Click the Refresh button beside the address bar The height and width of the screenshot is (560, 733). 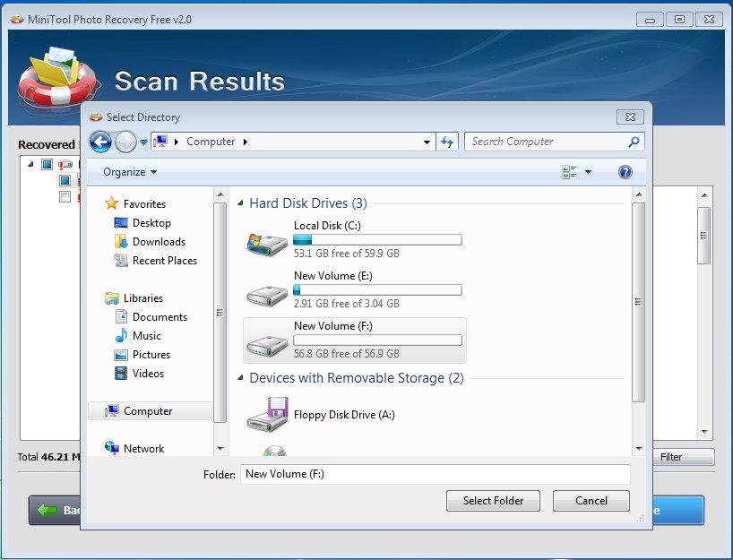[x=447, y=142]
